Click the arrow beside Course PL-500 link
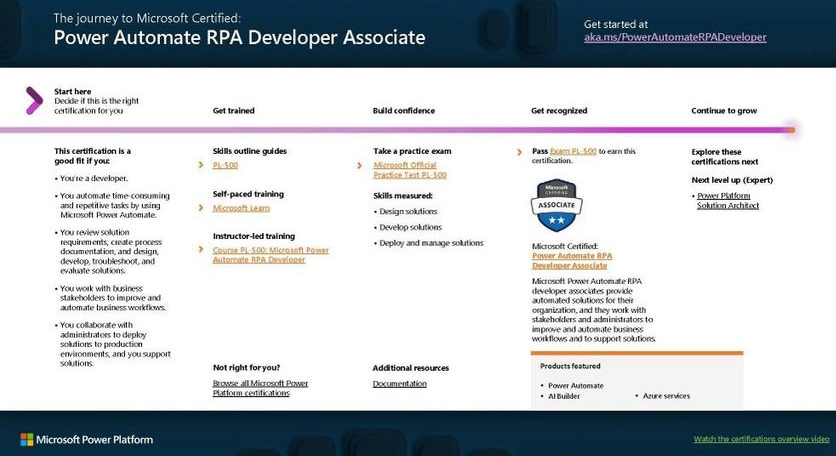The image size is (836, 456). click(x=201, y=249)
